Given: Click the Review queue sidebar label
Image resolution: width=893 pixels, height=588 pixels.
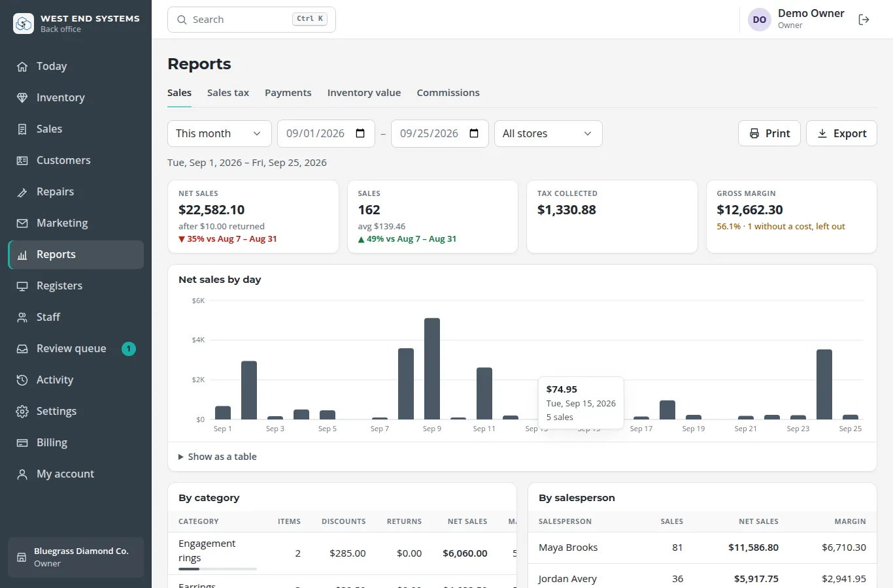Looking at the screenshot, I should click(x=71, y=349).
